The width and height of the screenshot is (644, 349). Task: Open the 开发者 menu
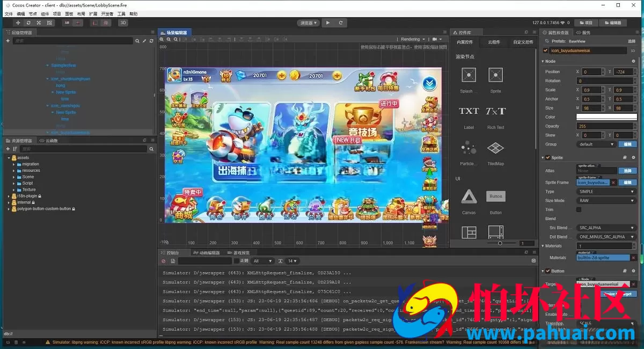point(107,13)
